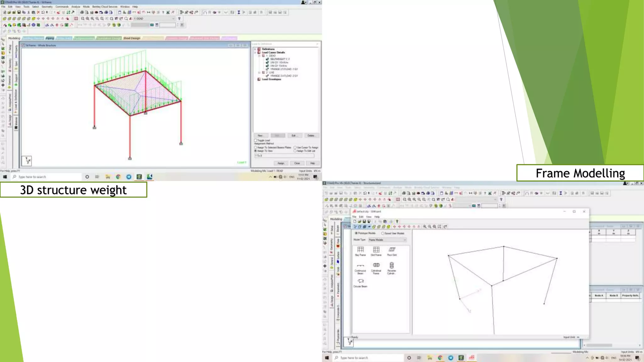Image resolution: width=644 pixels, height=362 pixels.
Task: Select the Load Envelopes tree item
Action: pos(271,79)
